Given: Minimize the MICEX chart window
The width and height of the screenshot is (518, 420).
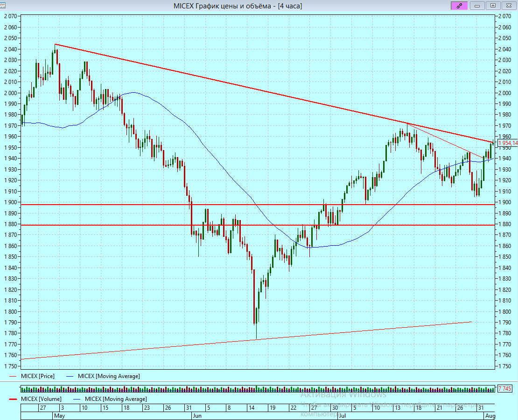Looking at the screenshot, I should (477, 6).
